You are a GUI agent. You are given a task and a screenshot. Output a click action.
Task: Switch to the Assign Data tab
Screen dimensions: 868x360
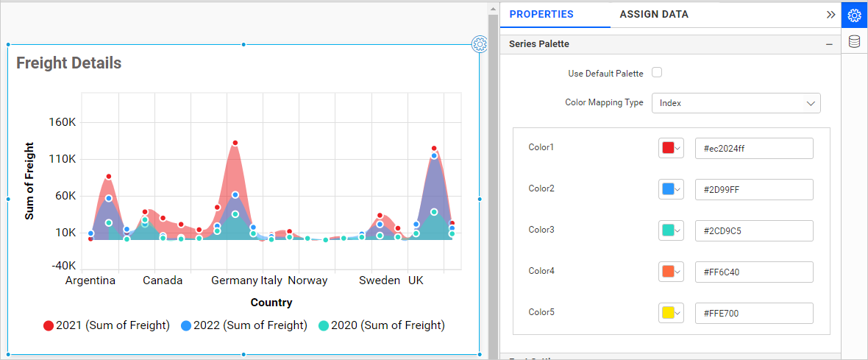(654, 15)
